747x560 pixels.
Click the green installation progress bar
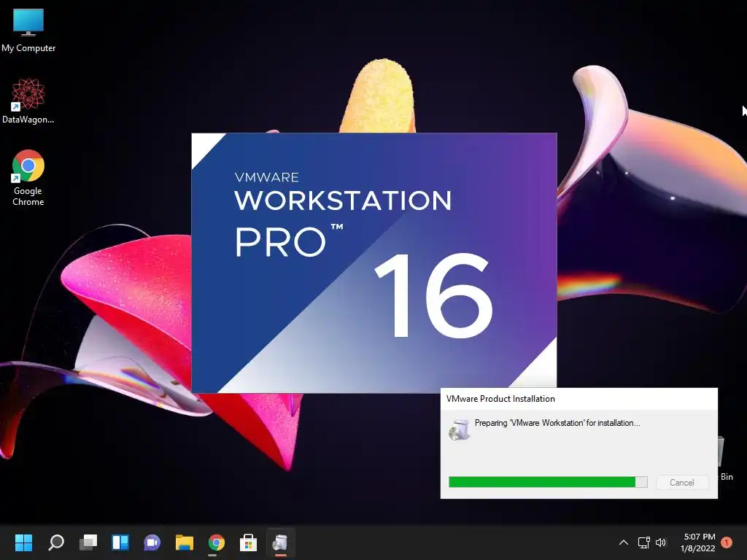[x=548, y=482]
